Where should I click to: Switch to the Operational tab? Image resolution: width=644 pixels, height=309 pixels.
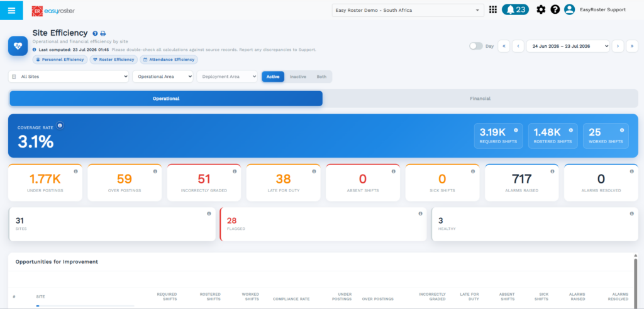166,99
